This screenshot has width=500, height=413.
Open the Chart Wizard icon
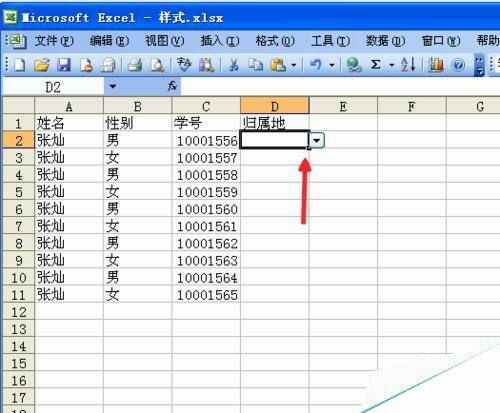point(436,64)
